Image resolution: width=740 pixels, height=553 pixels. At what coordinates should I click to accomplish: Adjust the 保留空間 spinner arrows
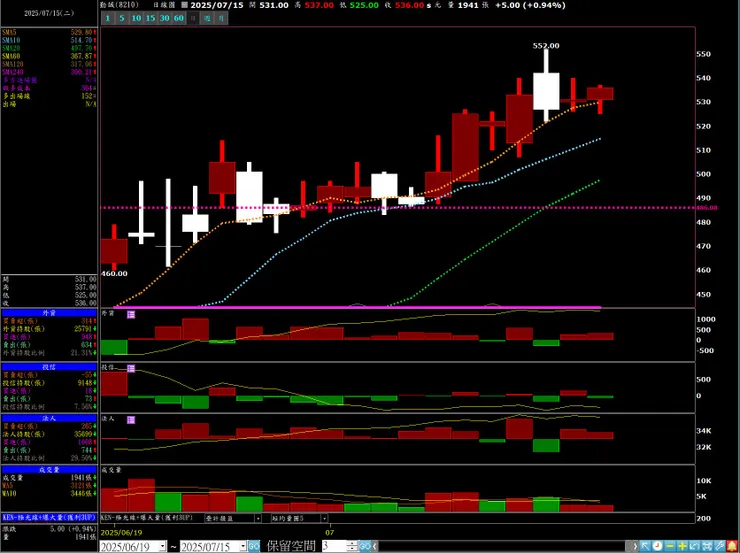353,546
